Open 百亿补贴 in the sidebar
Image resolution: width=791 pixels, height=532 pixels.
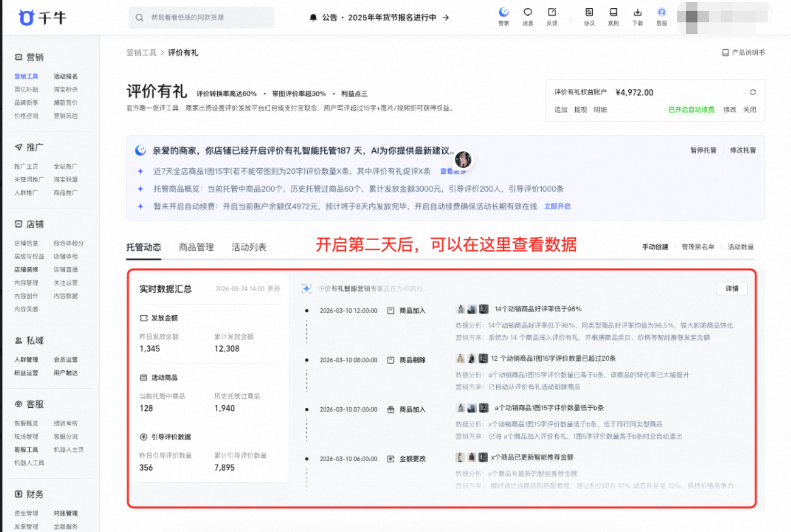click(x=26, y=90)
